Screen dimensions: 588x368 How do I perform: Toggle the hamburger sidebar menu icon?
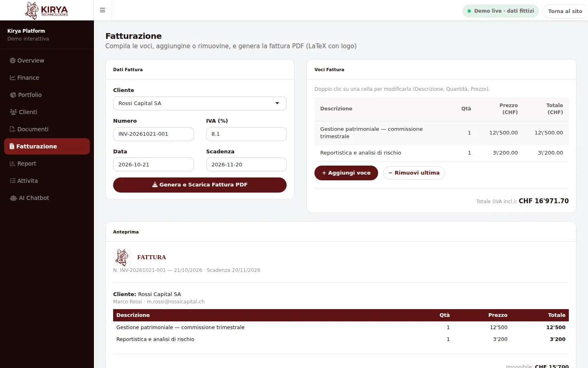(x=102, y=10)
